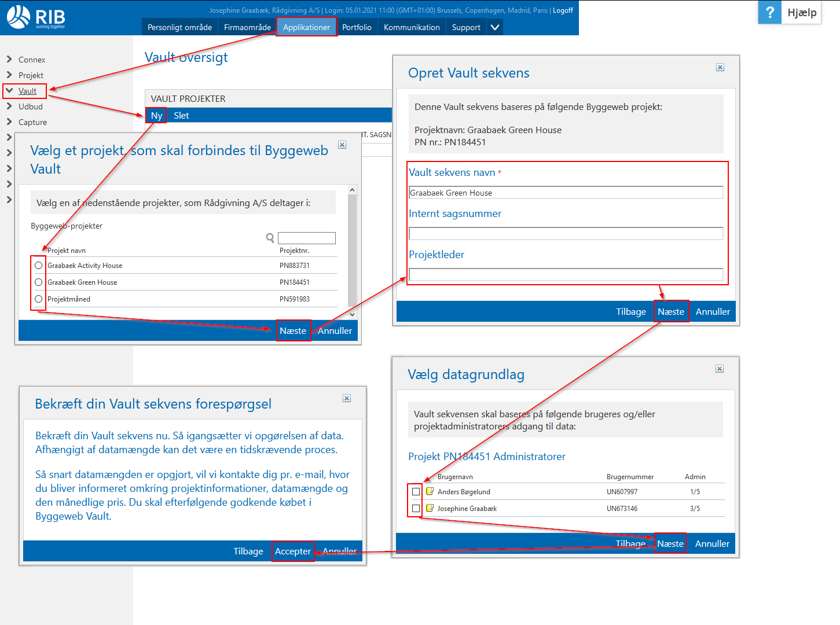Close the Vælg datagrundlag dialog
The height and width of the screenshot is (625, 840).
pyautogui.click(x=720, y=369)
